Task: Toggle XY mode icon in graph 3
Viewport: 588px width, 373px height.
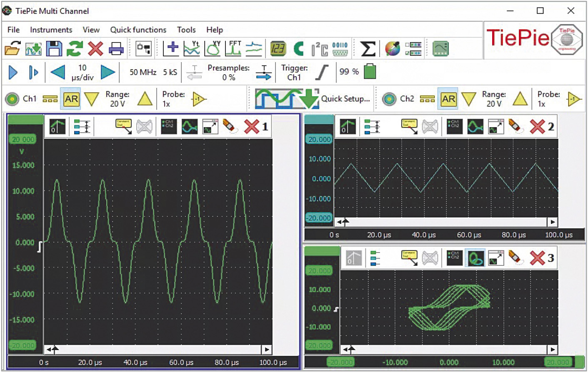Action: point(475,258)
